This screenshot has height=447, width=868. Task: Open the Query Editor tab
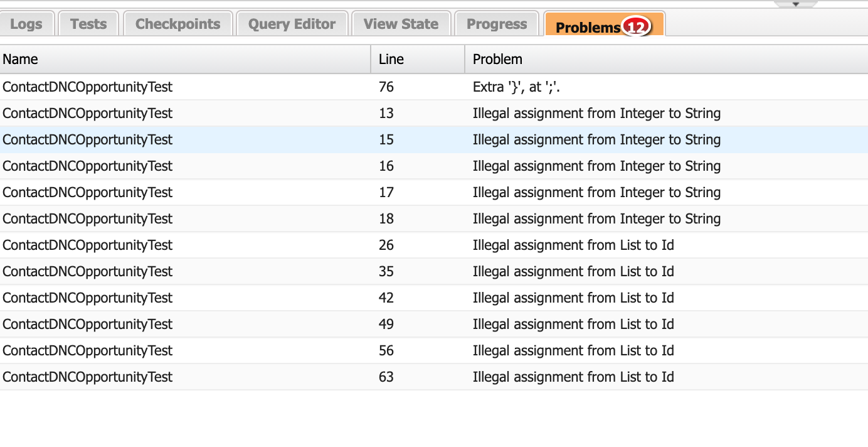[x=292, y=24]
